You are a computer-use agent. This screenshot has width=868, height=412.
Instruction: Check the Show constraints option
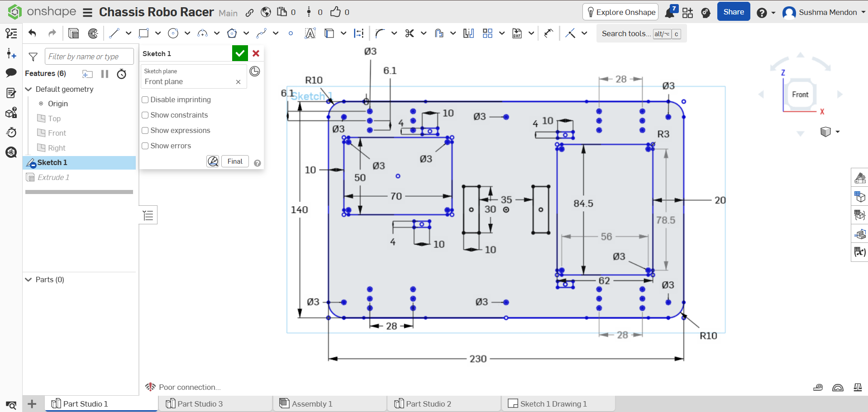tap(145, 115)
